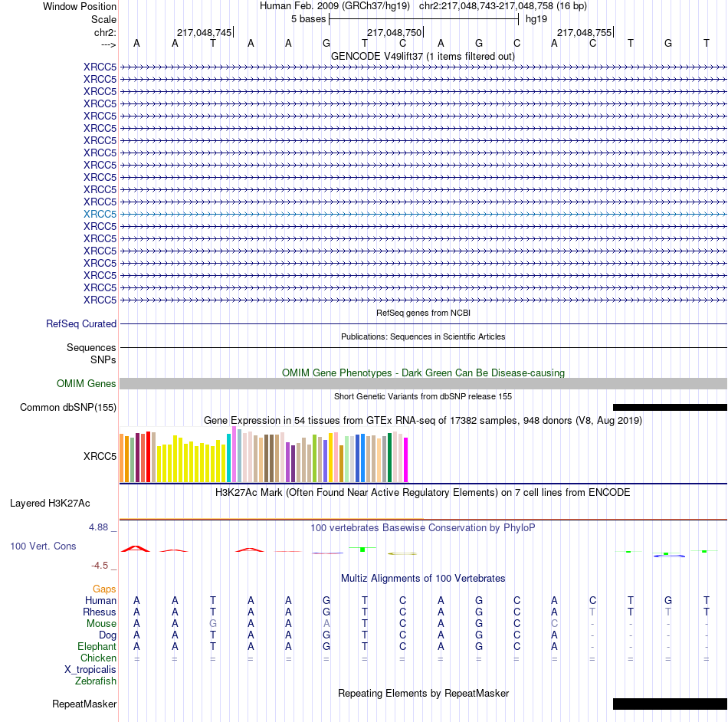
Task: Click the OMIM Gene Phenotypes track title
Action: point(424,372)
